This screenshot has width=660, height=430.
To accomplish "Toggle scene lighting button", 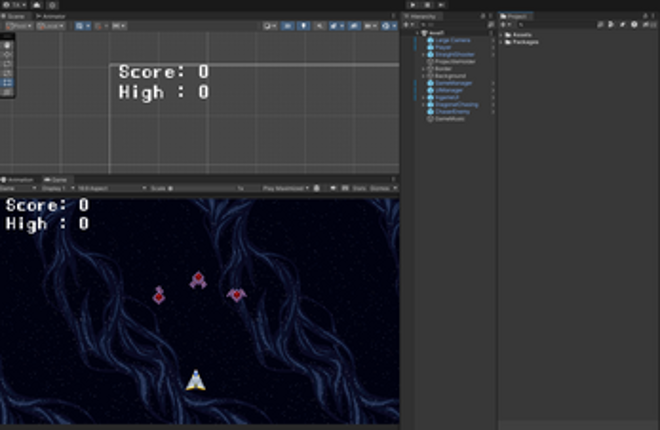I will [x=303, y=26].
